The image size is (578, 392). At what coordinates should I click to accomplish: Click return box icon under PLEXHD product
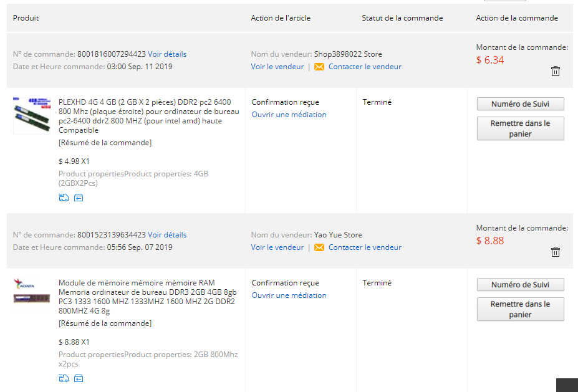(78, 198)
